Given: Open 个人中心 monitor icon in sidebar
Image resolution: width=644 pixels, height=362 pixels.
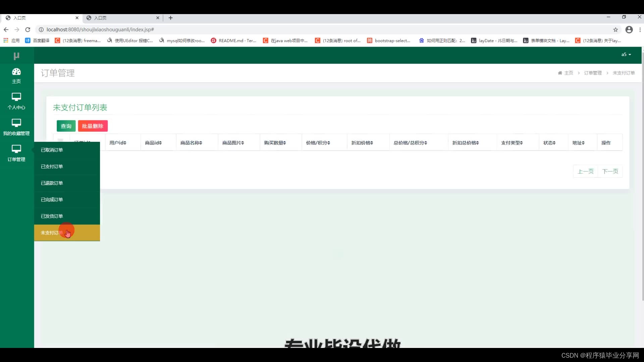Looking at the screenshot, I should tap(16, 97).
